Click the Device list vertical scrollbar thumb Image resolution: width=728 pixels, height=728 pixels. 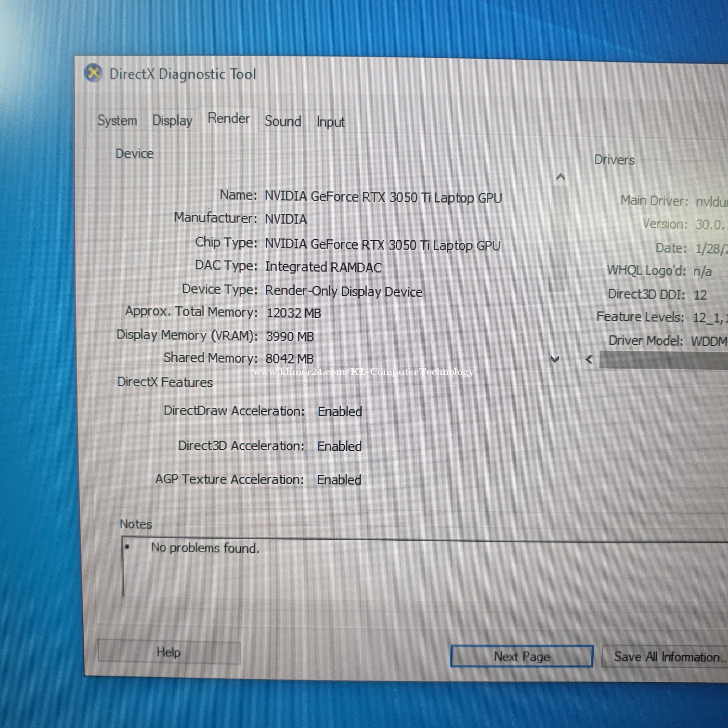pyautogui.click(x=558, y=238)
